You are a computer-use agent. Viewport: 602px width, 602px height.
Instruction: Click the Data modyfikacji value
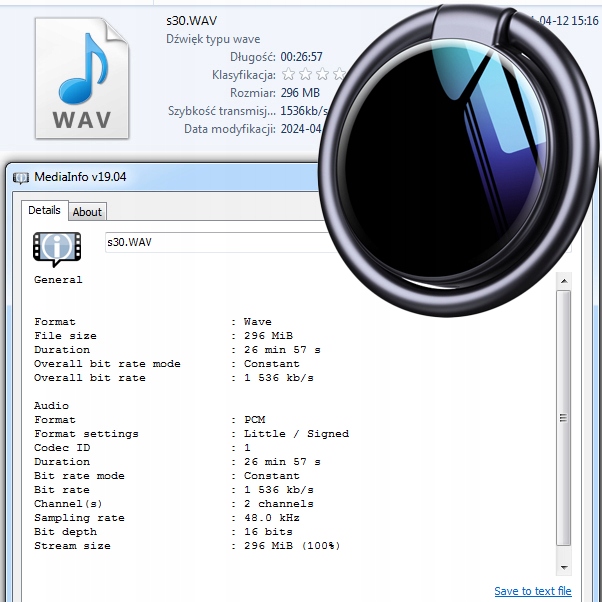[300, 129]
